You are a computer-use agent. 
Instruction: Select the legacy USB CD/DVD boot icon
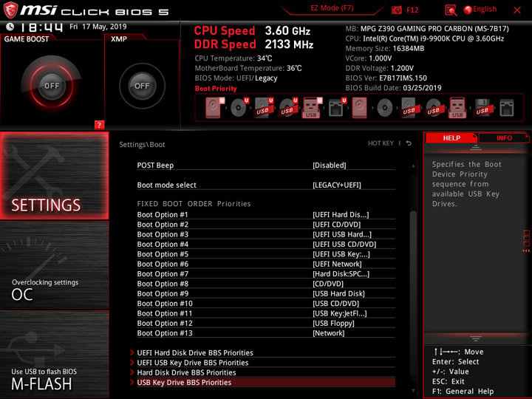(x=433, y=108)
